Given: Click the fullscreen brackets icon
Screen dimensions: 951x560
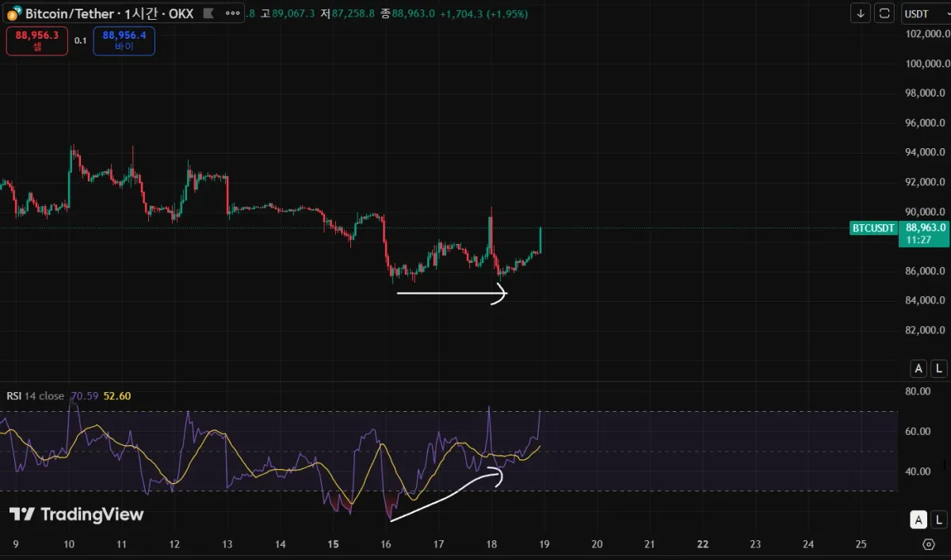Looking at the screenshot, I should [884, 13].
